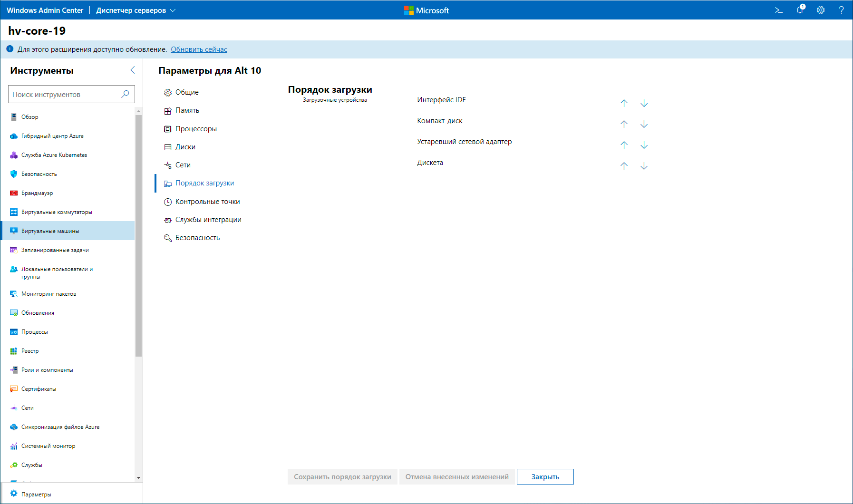Open the notifications bell
Screen dimensions: 853x504
pos(800,10)
